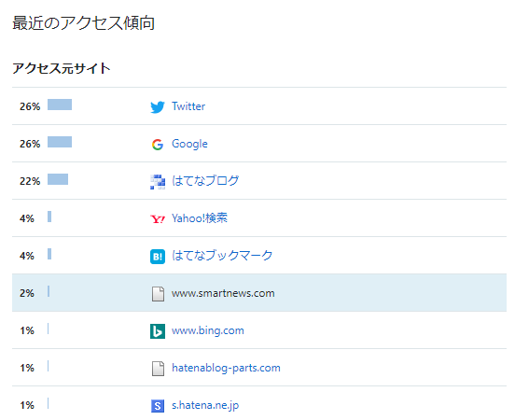Click the S icon for s.hatena.ne.jp
This screenshot has width=529, height=420.
tap(158, 406)
